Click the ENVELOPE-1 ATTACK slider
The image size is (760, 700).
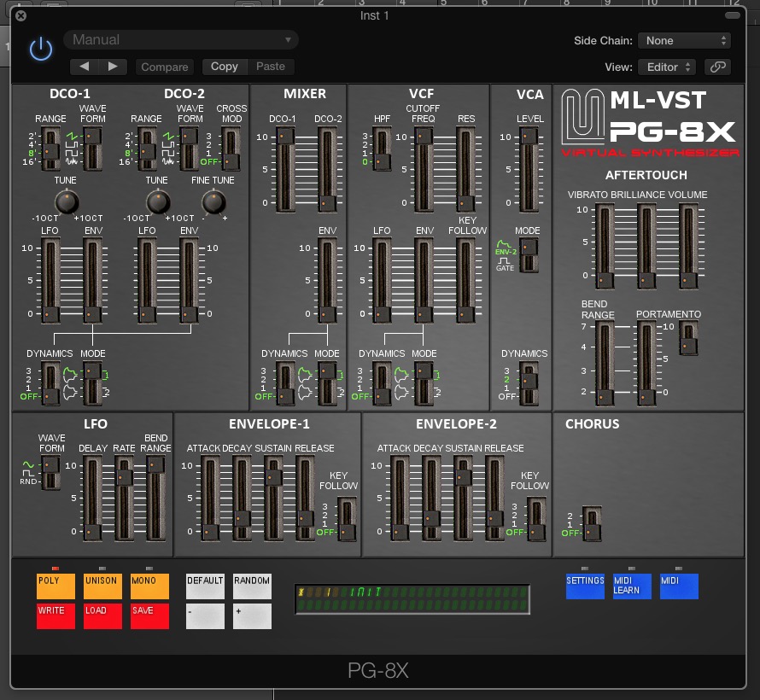tap(210, 499)
